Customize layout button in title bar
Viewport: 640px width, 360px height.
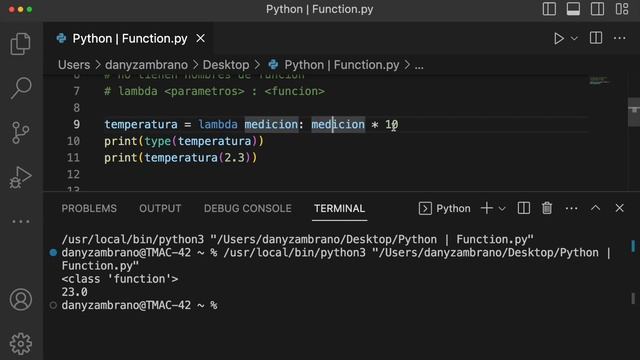622,9
